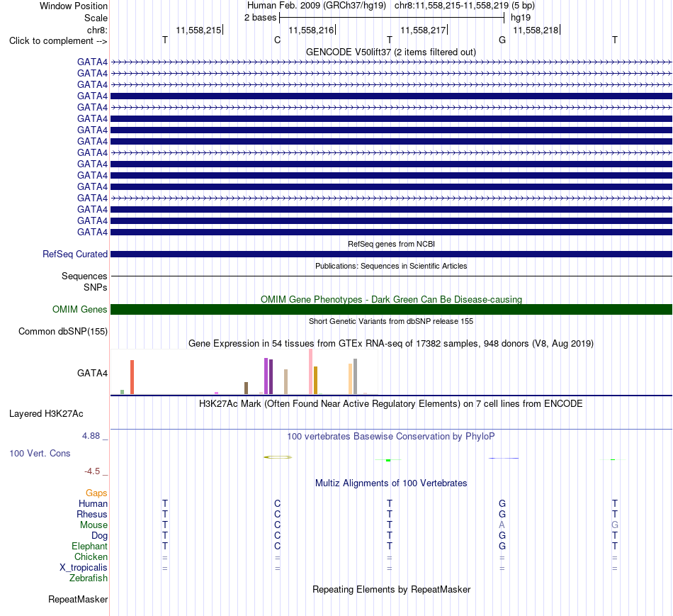Click the hg19 label beside the scale bar

click(521, 18)
